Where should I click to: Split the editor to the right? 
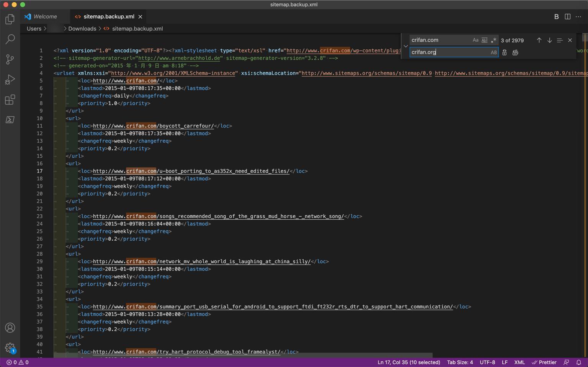point(568,17)
